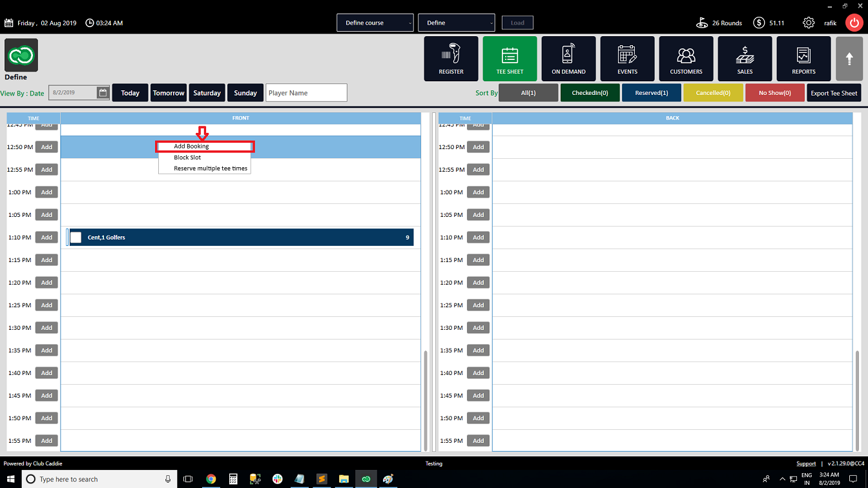Screen dimensions: 868x488
Task: Open the Events module
Action: point(627,59)
